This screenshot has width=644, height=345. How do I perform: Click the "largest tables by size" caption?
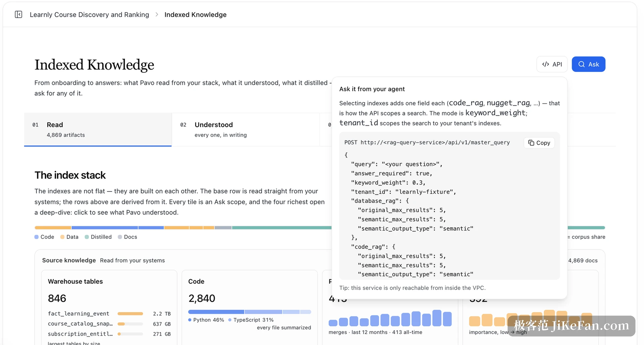[x=74, y=343]
